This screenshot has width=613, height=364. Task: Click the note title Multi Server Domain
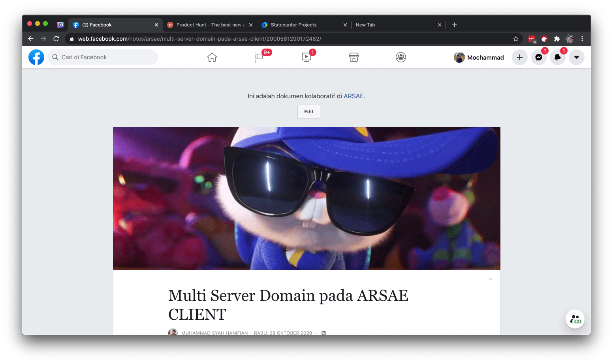pos(288,305)
